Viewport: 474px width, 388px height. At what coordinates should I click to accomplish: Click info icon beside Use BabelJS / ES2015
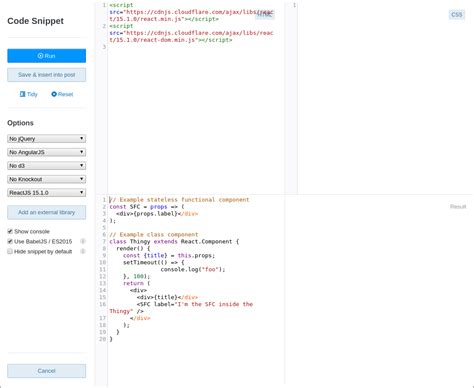tap(83, 241)
